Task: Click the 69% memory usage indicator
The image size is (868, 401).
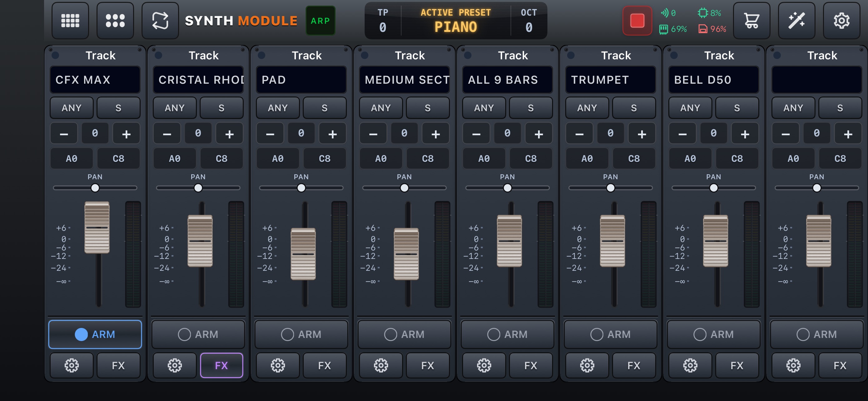Action: 673,29
